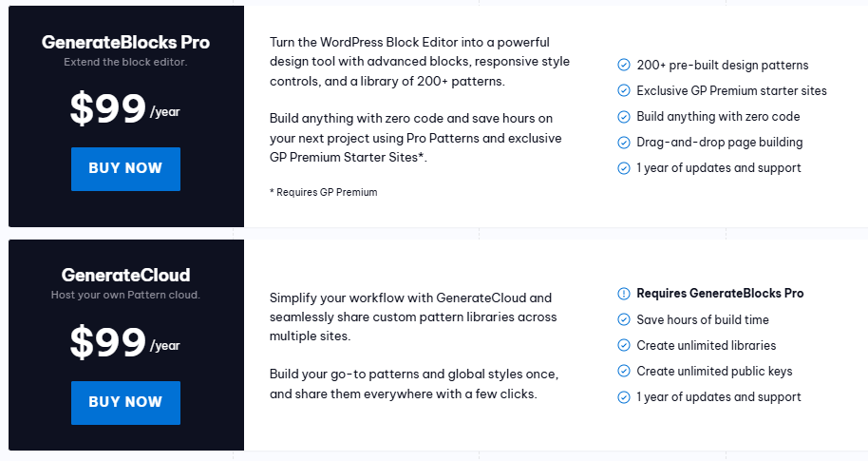868x461 pixels.
Task: Click 'Build anything with zero code' feature text
Action: (x=718, y=116)
